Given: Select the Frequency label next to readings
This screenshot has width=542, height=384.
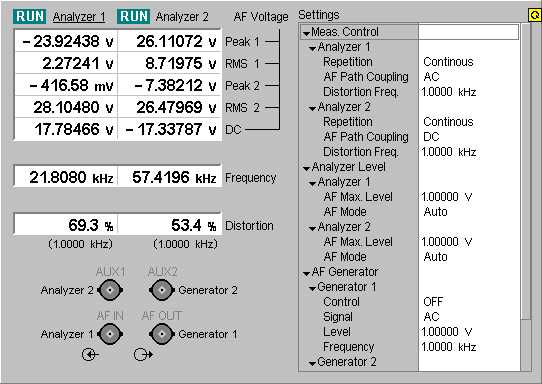Looking at the screenshot, I should point(251,178).
